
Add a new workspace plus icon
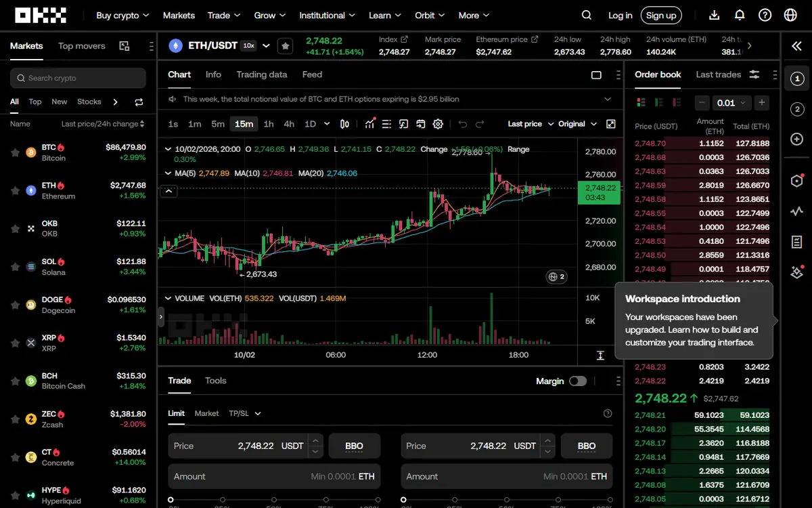(x=796, y=139)
